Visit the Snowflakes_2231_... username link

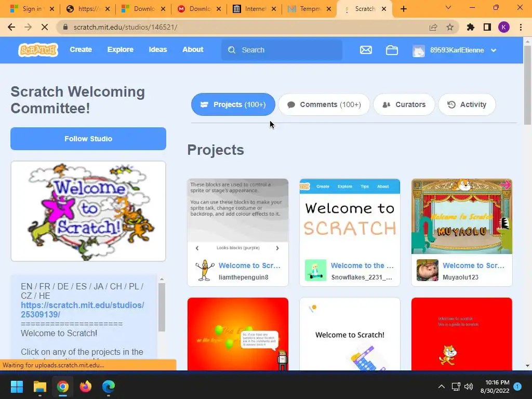pos(362,277)
